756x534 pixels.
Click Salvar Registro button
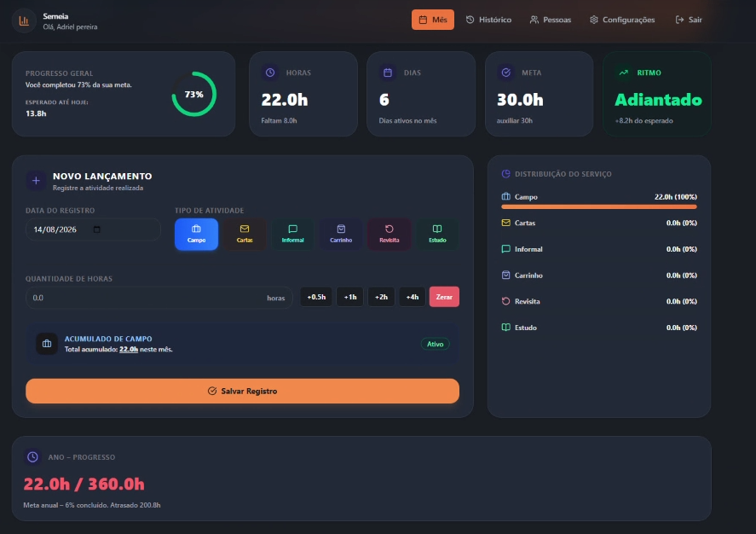click(x=243, y=391)
